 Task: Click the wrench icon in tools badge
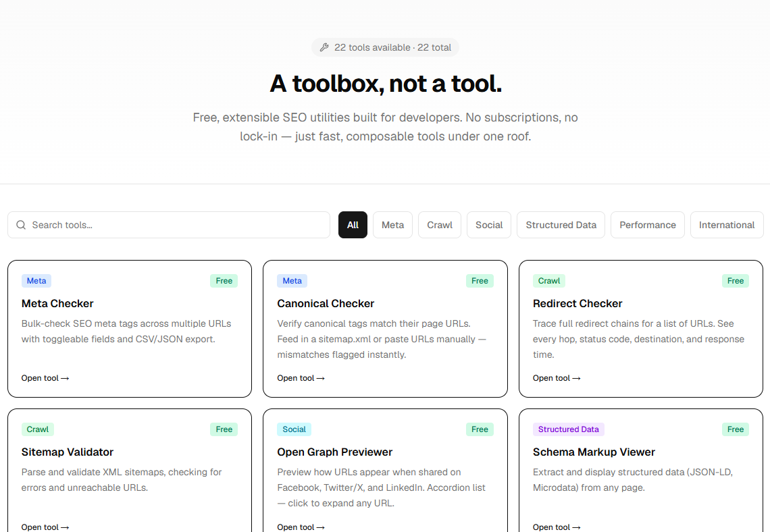click(x=324, y=48)
